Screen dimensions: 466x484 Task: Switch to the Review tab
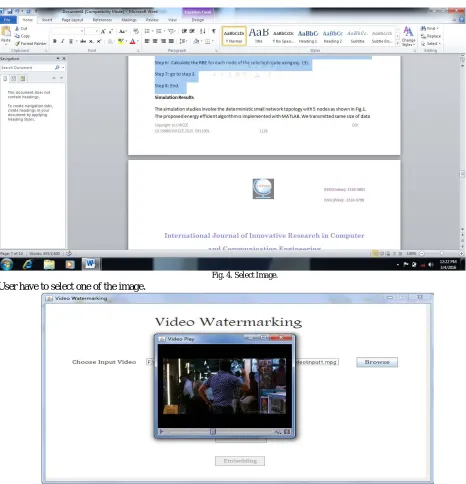[x=152, y=20]
